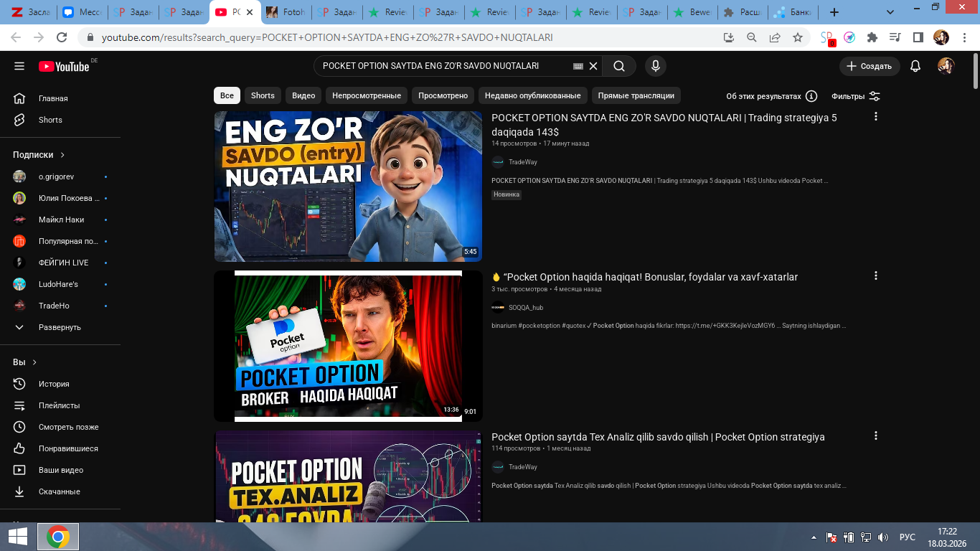The height and width of the screenshot is (551, 980).
Task: Open the three-dot menu for first video
Action: (x=875, y=116)
